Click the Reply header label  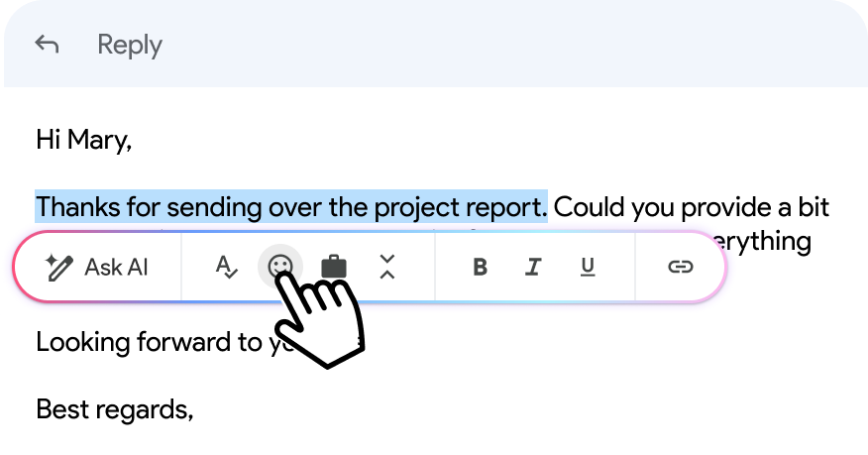pyautogui.click(x=129, y=46)
